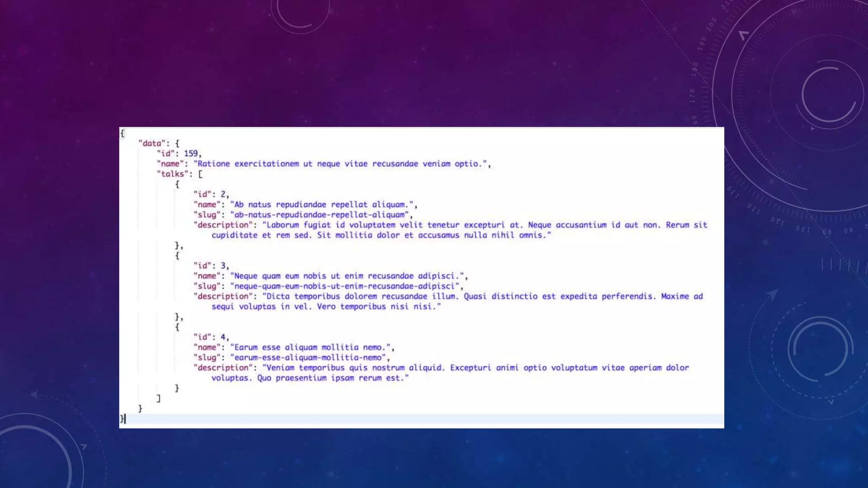Viewport: 868px width, 488px height.
Task: Click the closing square bracket of talks array
Action: 159,399
